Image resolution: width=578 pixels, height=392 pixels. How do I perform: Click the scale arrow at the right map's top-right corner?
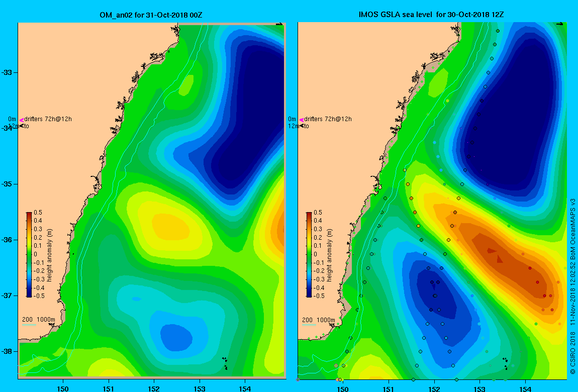(559, 24)
